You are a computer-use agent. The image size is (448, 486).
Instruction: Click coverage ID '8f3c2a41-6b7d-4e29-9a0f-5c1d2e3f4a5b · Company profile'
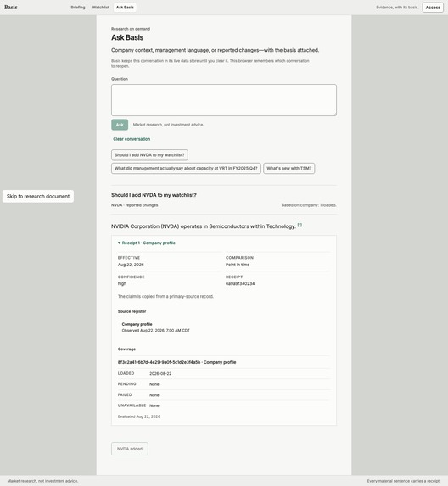point(176,362)
